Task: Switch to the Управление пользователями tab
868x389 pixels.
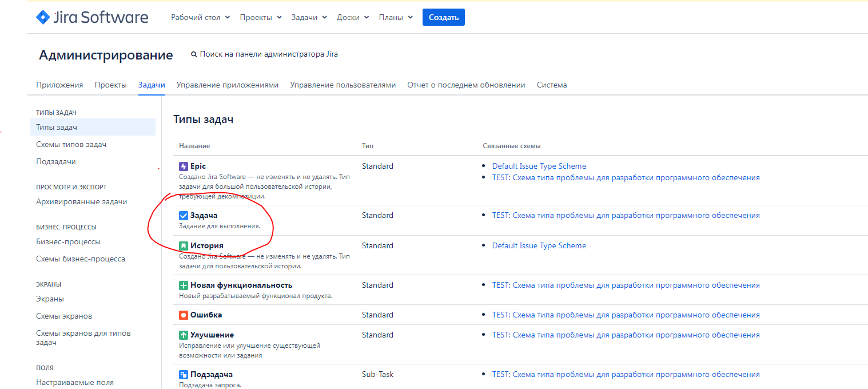Action: 343,85
